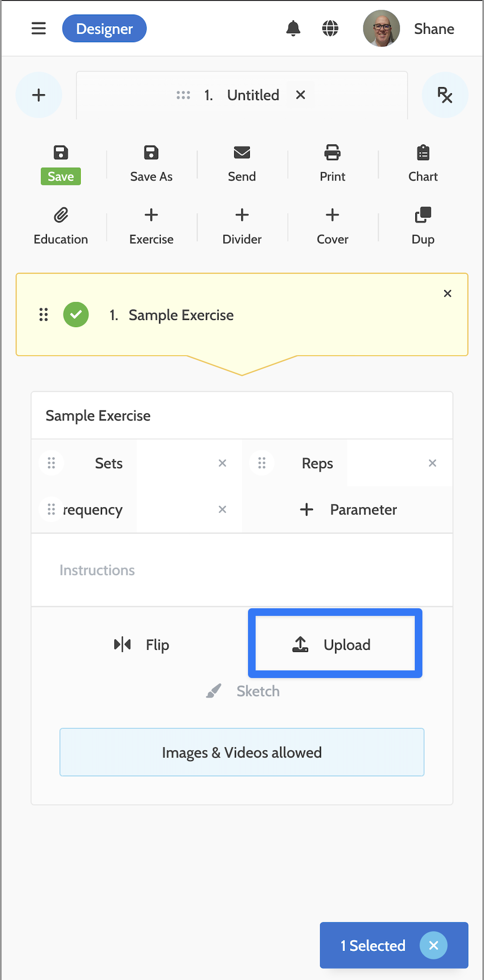484x980 pixels.
Task: Add new program with plus button
Action: pyautogui.click(x=39, y=95)
